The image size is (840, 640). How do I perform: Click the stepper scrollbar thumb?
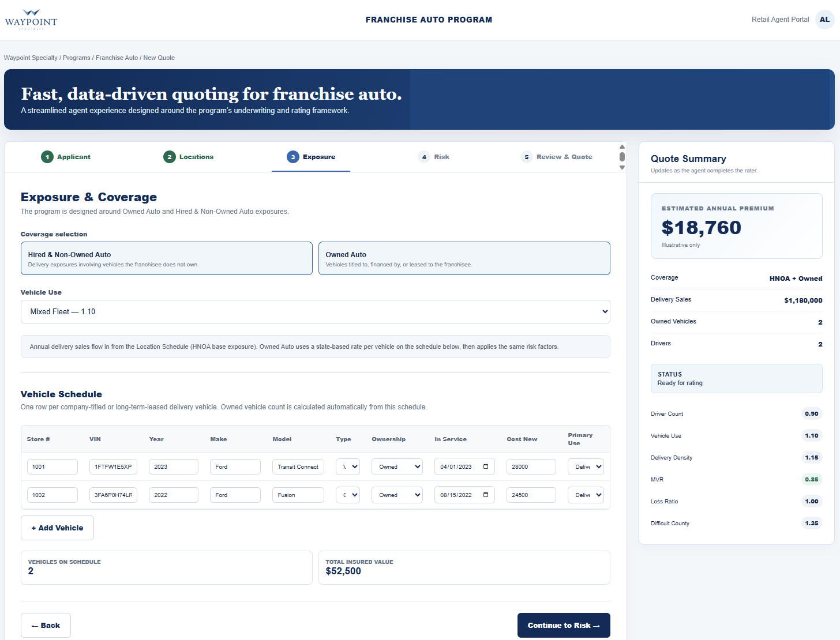[x=622, y=157]
